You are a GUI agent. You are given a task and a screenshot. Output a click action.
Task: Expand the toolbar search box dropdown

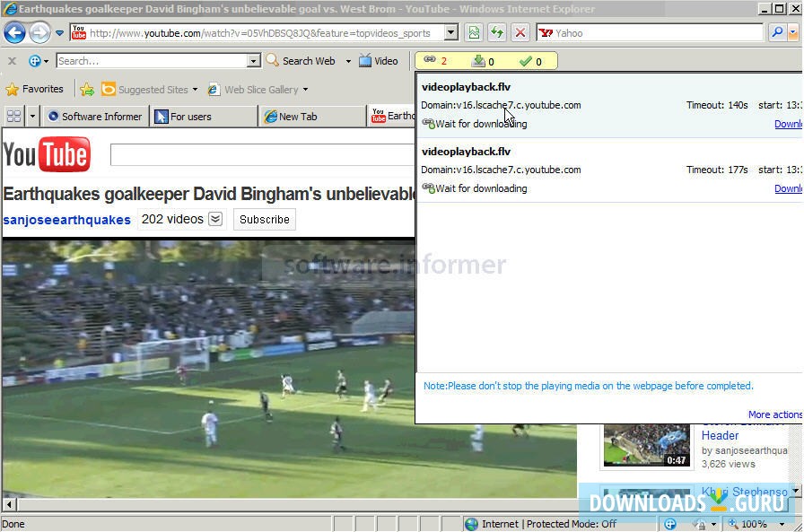click(x=253, y=61)
